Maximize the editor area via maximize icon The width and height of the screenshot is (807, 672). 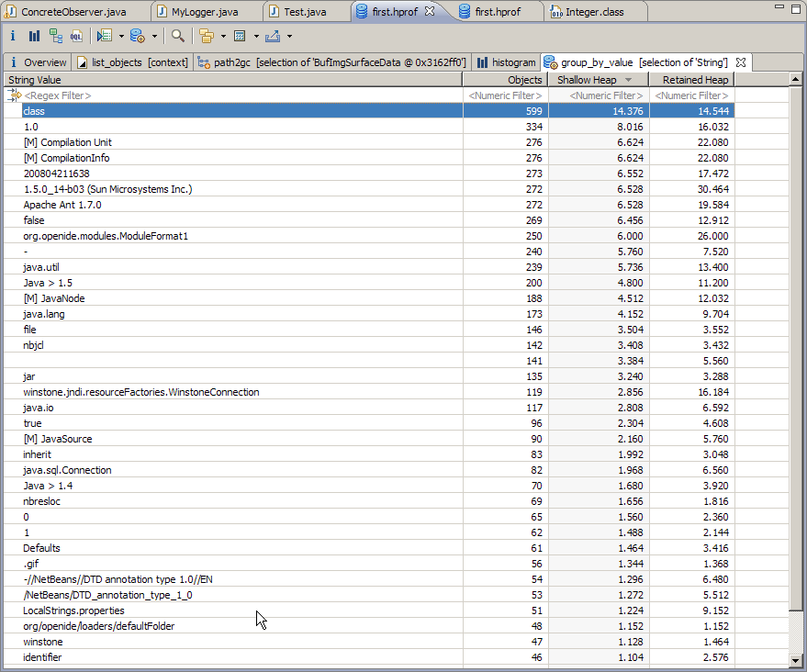pyautogui.click(x=796, y=9)
